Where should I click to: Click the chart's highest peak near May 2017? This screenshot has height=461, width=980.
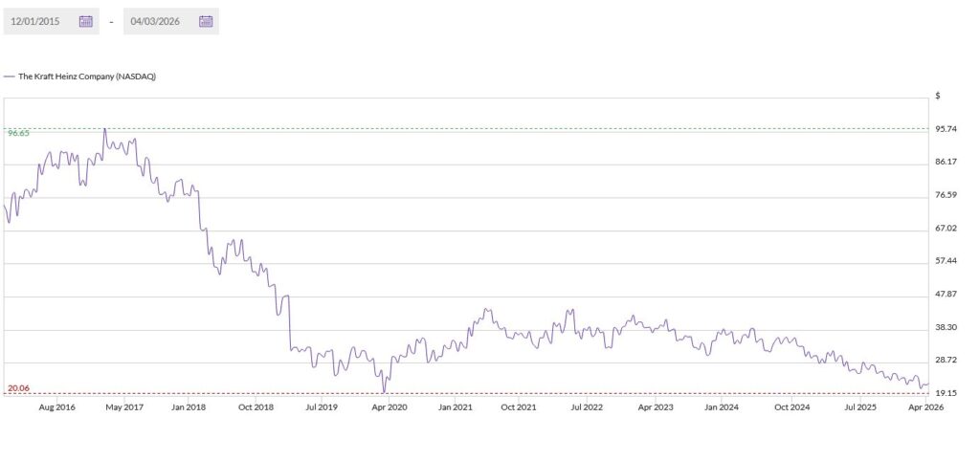pyautogui.click(x=104, y=129)
